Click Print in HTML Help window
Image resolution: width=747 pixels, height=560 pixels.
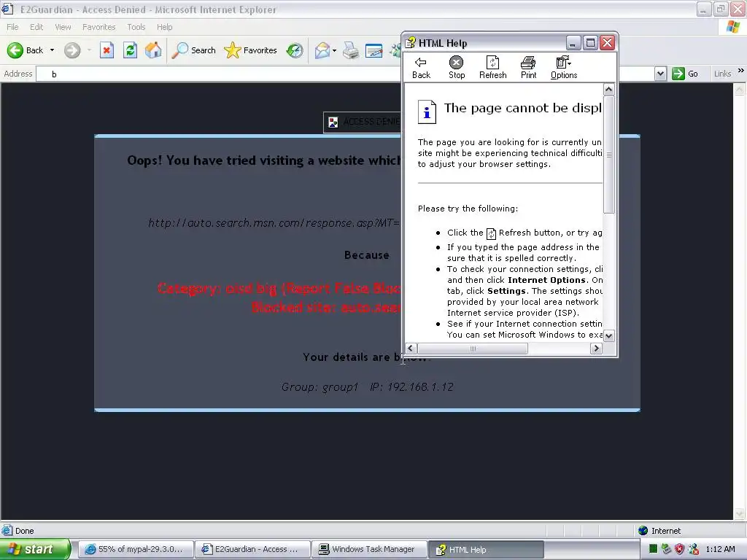coord(528,68)
